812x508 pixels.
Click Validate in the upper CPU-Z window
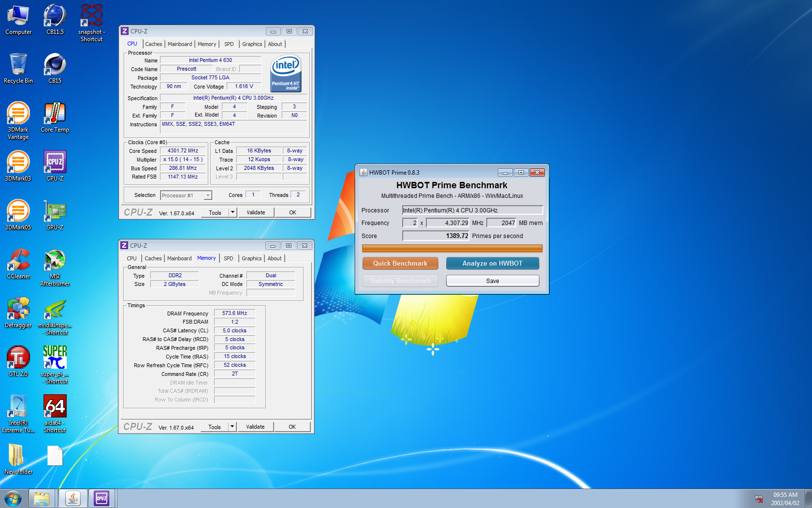(256, 212)
